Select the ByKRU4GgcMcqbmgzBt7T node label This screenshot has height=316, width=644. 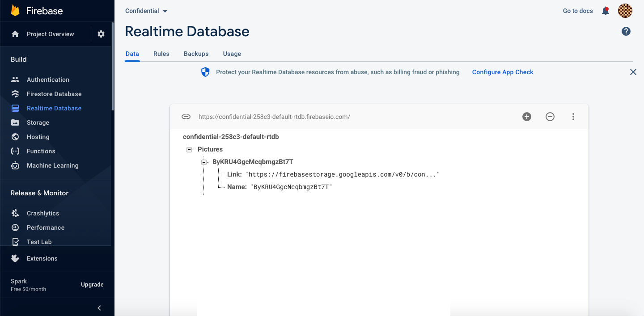tap(253, 162)
